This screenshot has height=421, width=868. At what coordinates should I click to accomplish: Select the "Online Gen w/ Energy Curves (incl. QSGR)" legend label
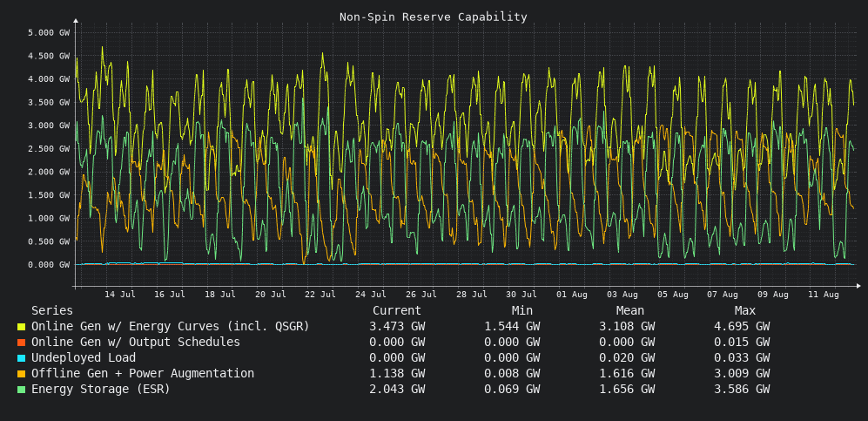171,327
